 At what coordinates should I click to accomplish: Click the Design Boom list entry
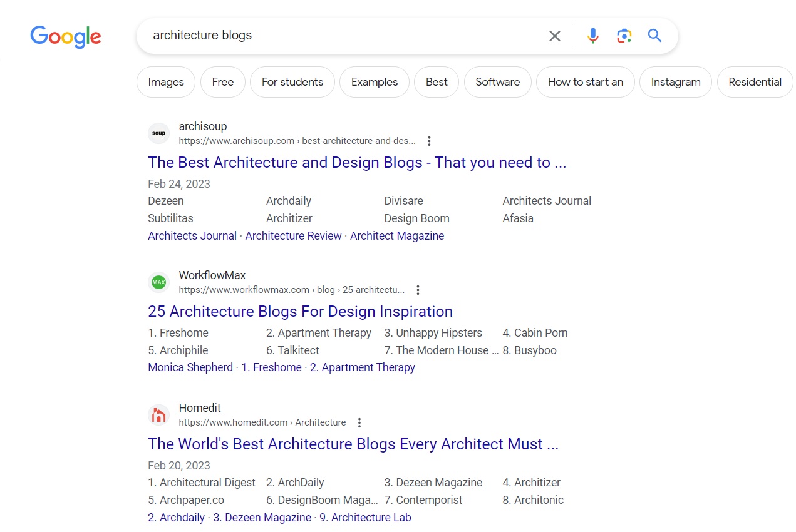click(x=417, y=218)
